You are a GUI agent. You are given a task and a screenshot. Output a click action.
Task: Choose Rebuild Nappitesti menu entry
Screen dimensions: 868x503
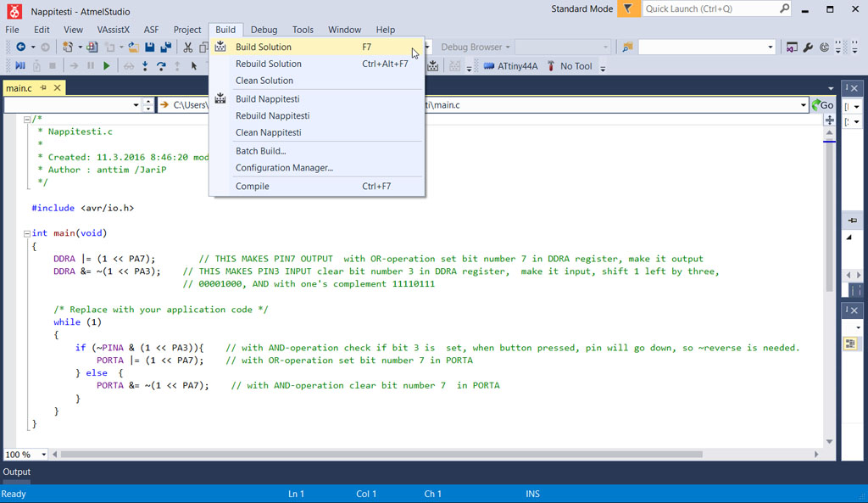point(317,115)
